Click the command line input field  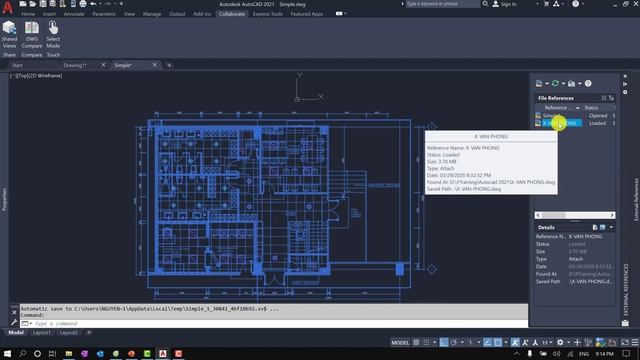(x=273, y=324)
